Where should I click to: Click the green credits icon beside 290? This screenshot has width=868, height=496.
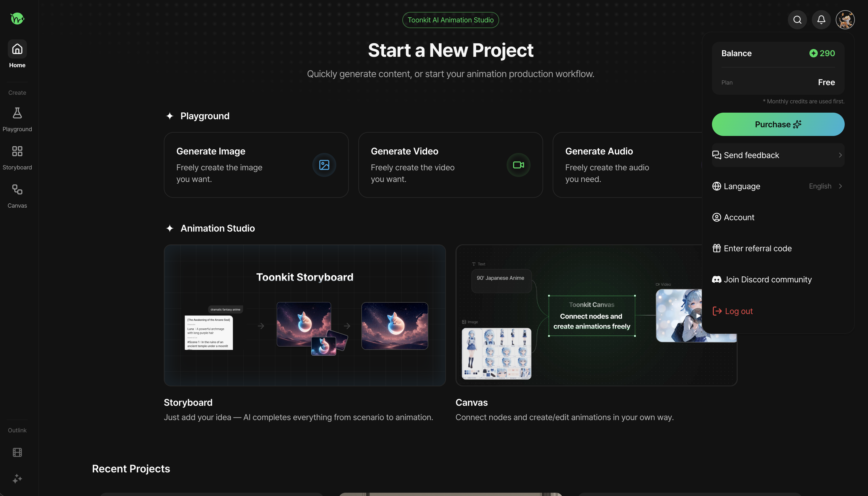tap(813, 53)
